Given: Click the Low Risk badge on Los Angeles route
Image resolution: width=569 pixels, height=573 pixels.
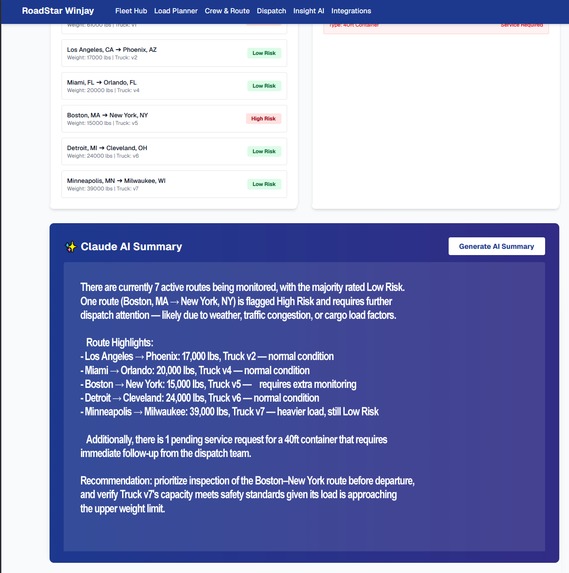Looking at the screenshot, I should 264,53.
